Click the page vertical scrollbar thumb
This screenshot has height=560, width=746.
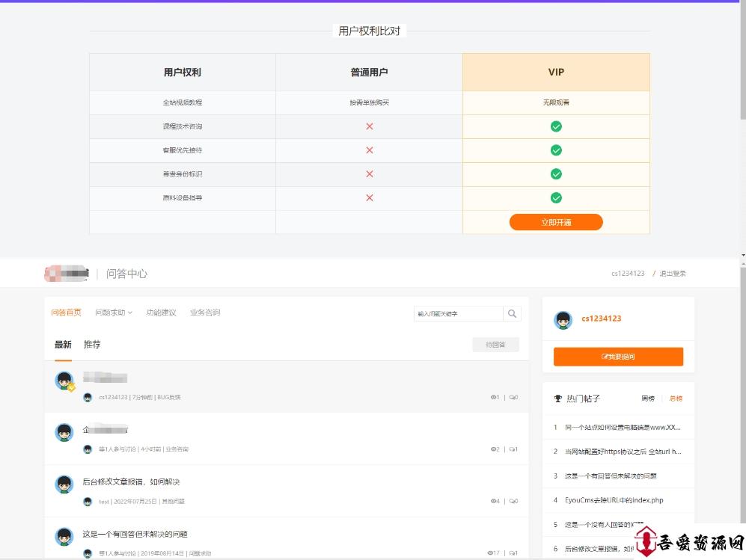[742, 60]
